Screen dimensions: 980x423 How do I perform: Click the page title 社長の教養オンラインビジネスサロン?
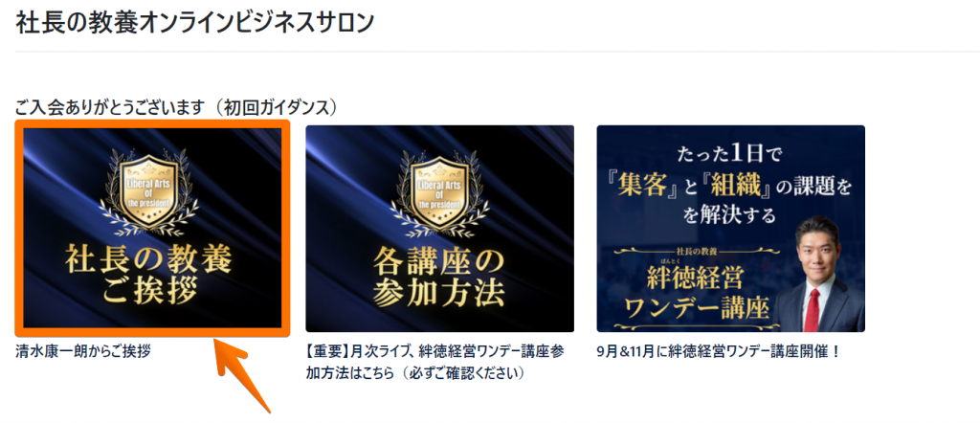[x=195, y=23]
